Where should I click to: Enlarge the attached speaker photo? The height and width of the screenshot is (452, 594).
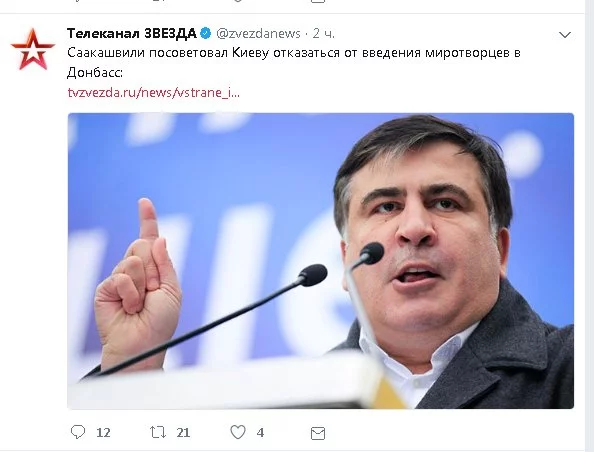pyautogui.click(x=320, y=261)
